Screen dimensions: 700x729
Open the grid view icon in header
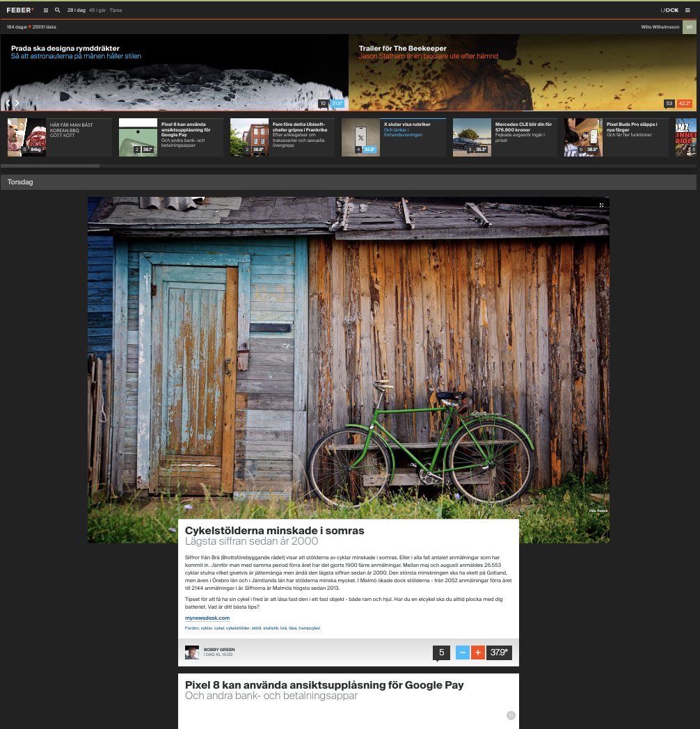46,10
